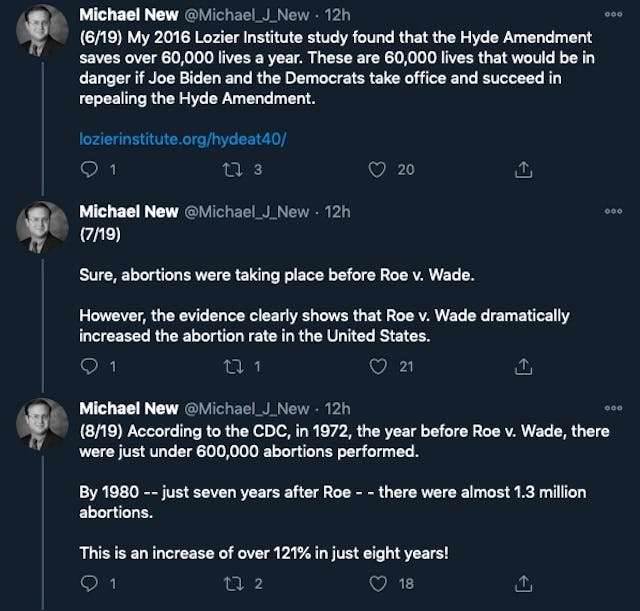The height and width of the screenshot is (611, 640).
Task: Open more options on the 7/19 tweet
Action: point(613,212)
